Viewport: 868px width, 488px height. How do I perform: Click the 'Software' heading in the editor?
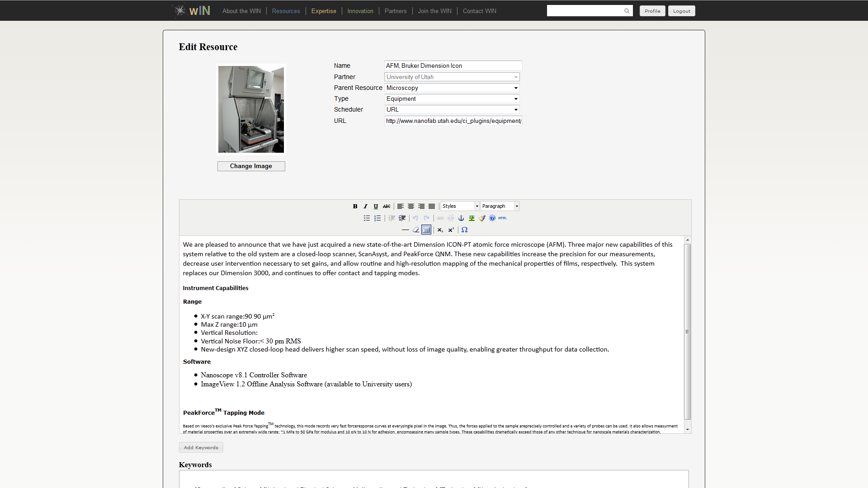tap(197, 362)
